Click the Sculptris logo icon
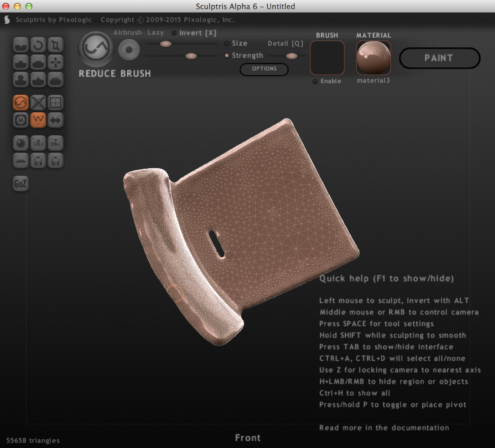Viewport: 495px width, 448px height. (x=7, y=20)
